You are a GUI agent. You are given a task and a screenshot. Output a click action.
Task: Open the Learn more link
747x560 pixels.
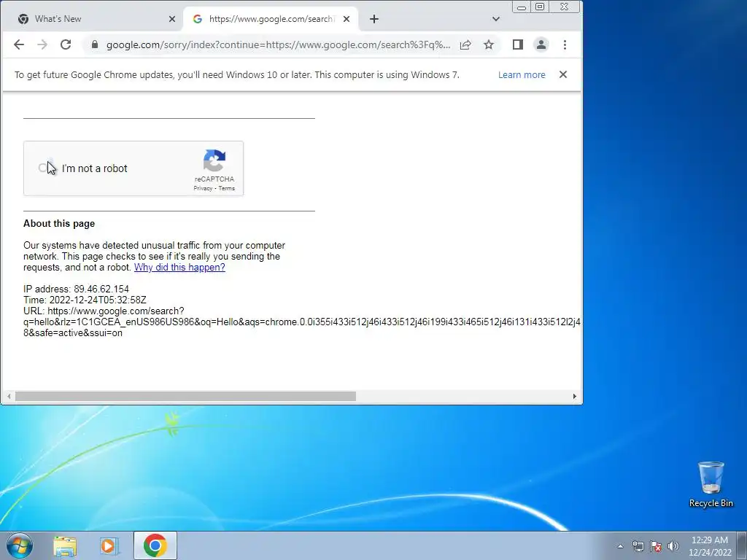pos(522,75)
